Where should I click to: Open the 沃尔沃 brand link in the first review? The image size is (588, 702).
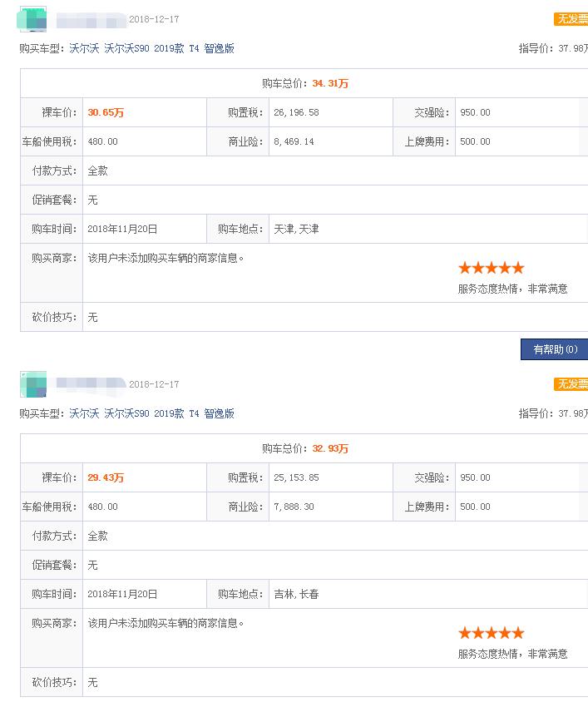(83, 48)
